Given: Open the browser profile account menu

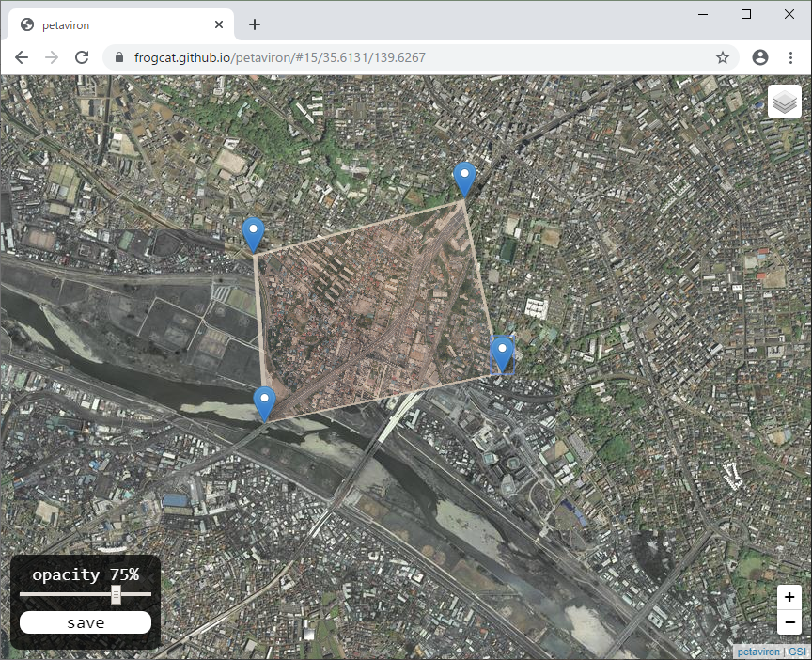Looking at the screenshot, I should (759, 57).
